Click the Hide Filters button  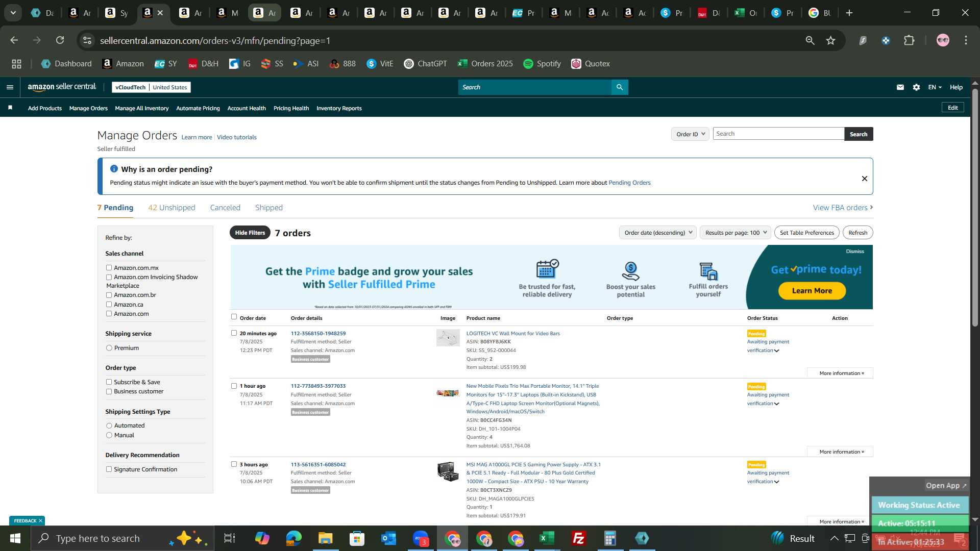coord(250,233)
